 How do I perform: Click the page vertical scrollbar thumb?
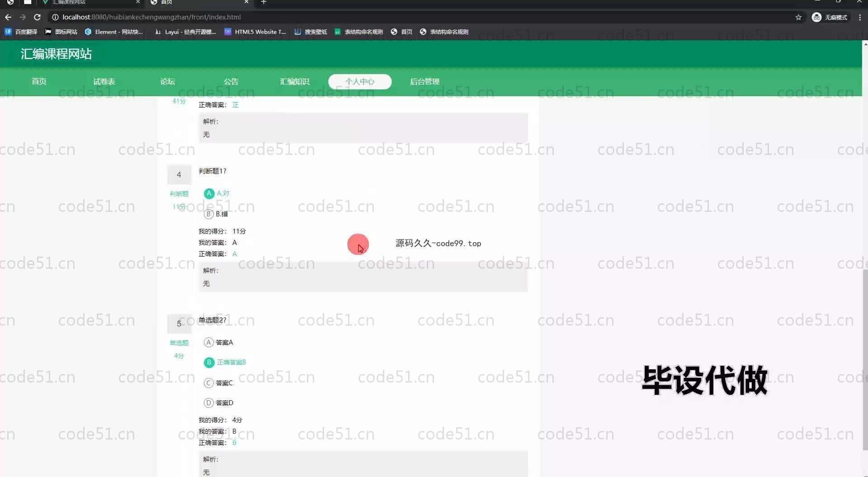[x=865, y=360]
